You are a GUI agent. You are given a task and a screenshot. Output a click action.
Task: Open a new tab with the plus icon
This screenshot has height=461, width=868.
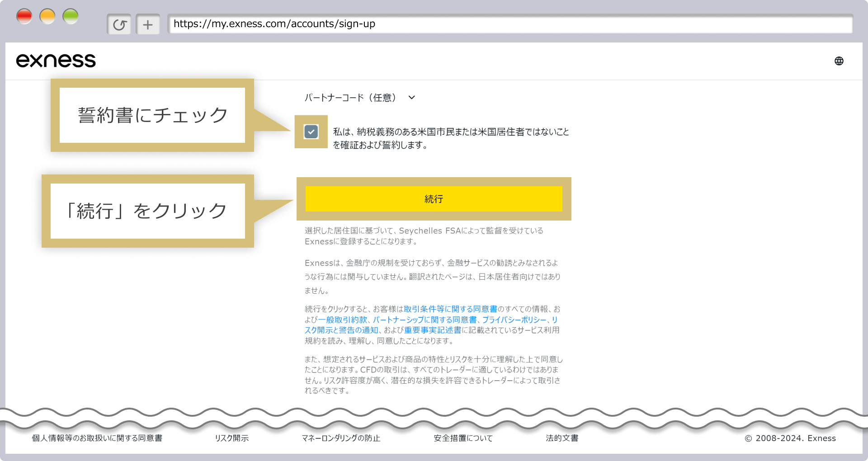(x=148, y=24)
